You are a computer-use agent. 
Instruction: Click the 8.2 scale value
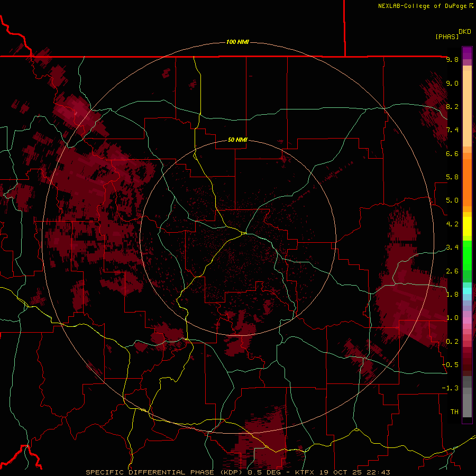tap(452, 106)
